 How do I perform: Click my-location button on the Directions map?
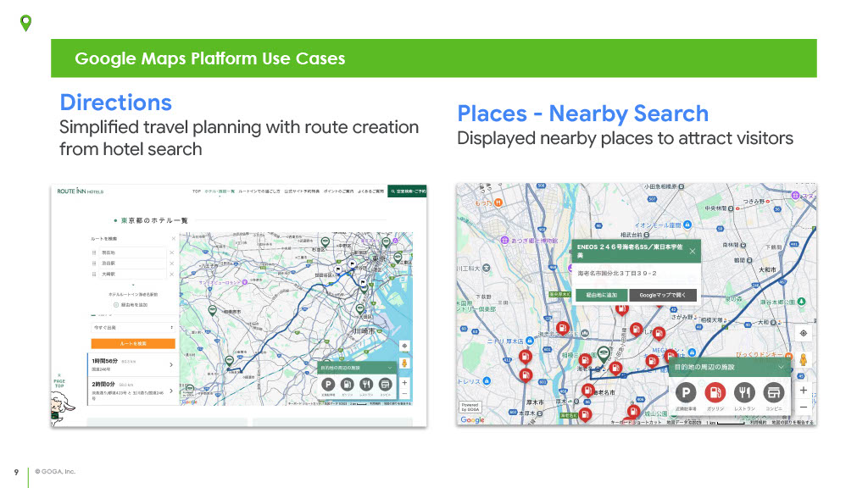coord(404,346)
